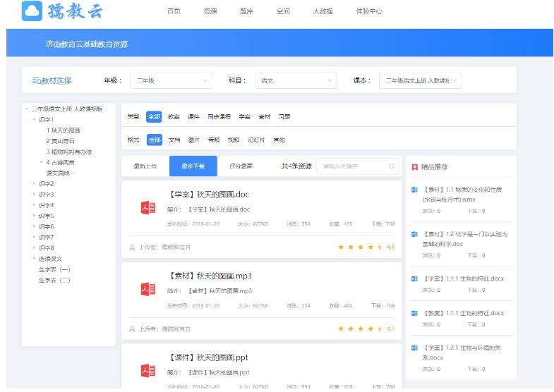Click the keyword search input field
This screenshot has height=392, width=554.
[358, 166]
